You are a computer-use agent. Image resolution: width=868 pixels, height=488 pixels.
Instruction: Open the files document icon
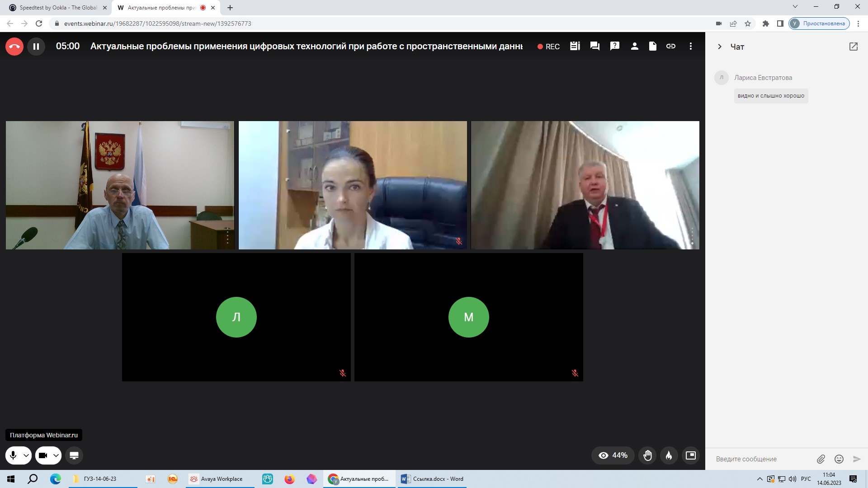coord(653,46)
